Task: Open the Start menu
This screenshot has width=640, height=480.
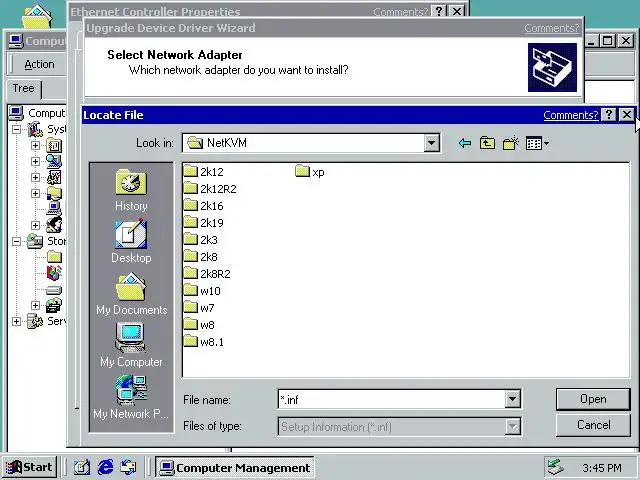Action: click(29, 467)
